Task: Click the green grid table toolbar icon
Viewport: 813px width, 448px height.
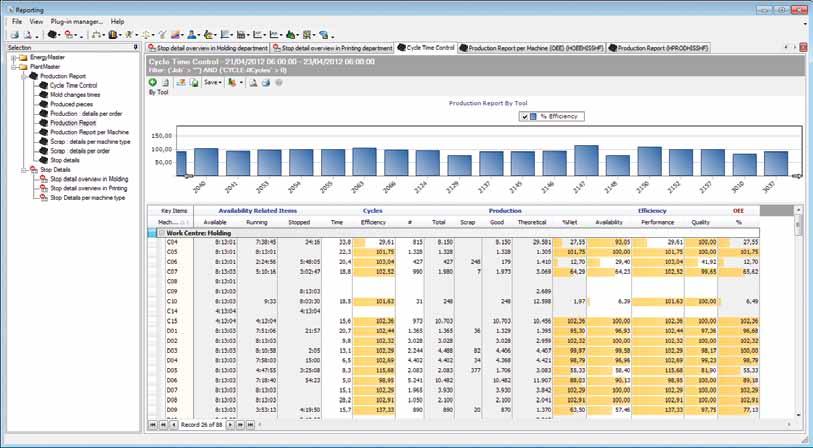Action: 307,35
